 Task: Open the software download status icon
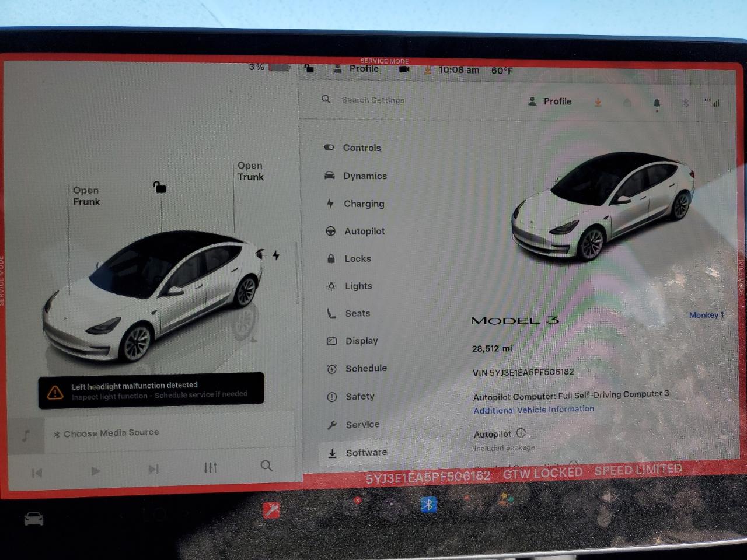pos(598,102)
